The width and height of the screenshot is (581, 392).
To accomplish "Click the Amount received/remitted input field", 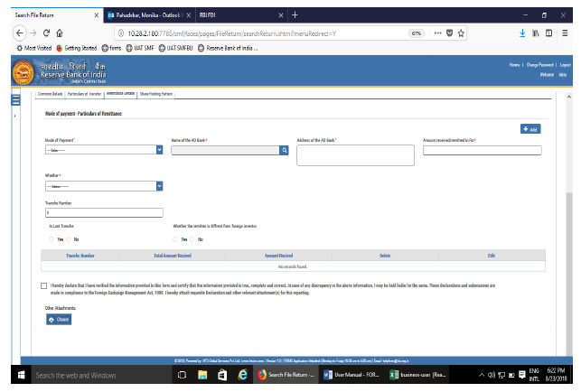I will (x=482, y=151).
